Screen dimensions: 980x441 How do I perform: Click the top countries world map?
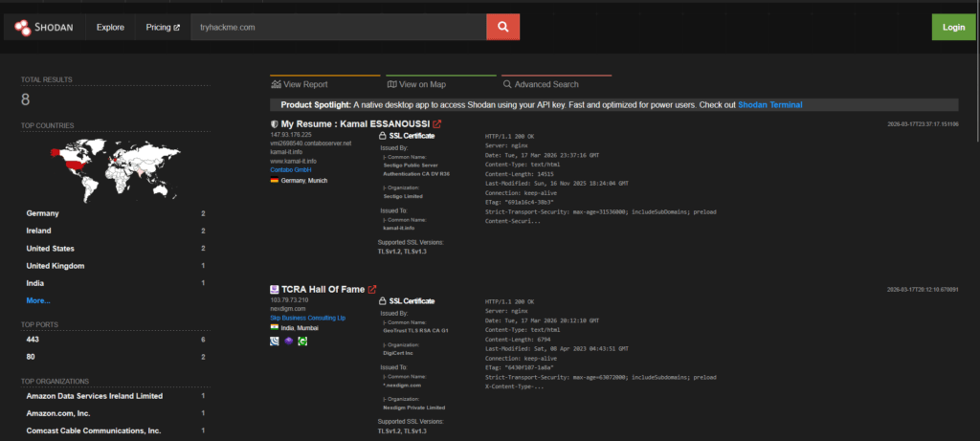pyautogui.click(x=116, y=170)
